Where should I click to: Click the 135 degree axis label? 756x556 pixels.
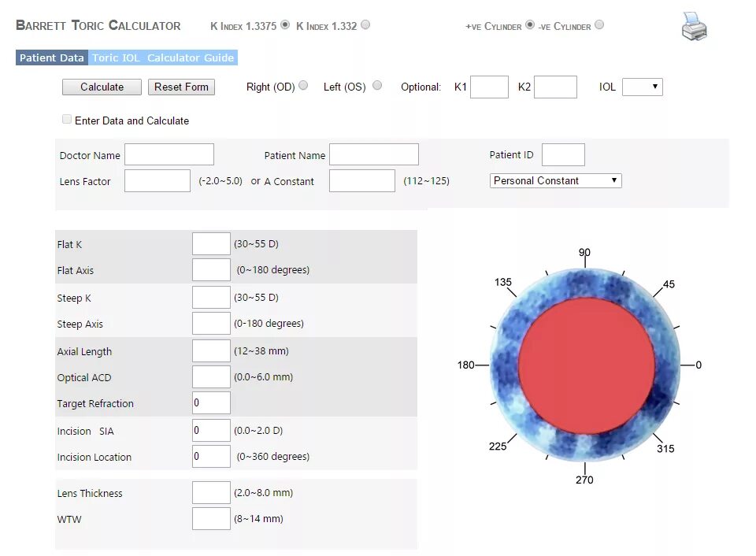pyautogui.click(x=503, y=282)
